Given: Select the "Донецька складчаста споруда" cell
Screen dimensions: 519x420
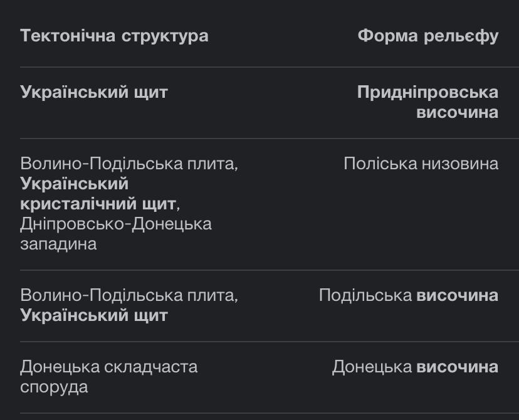Looking at the screenshot, I should (108, 376).
